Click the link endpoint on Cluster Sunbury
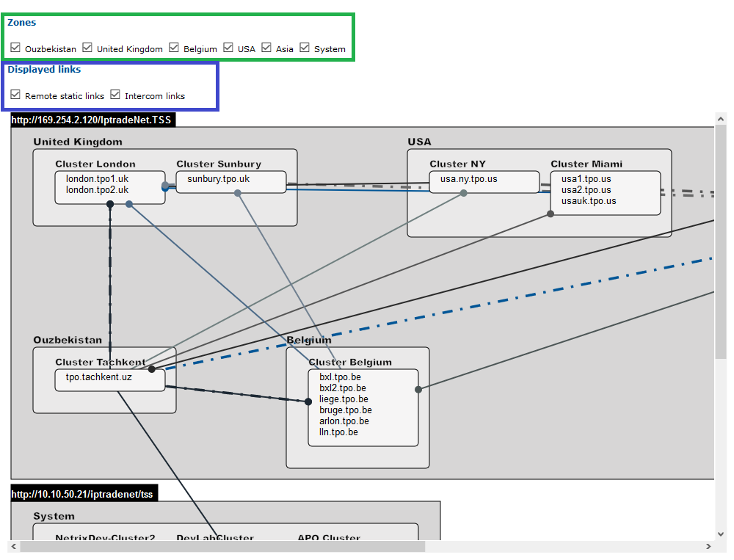This screenshot has height=560, width=734. point(237,192)
